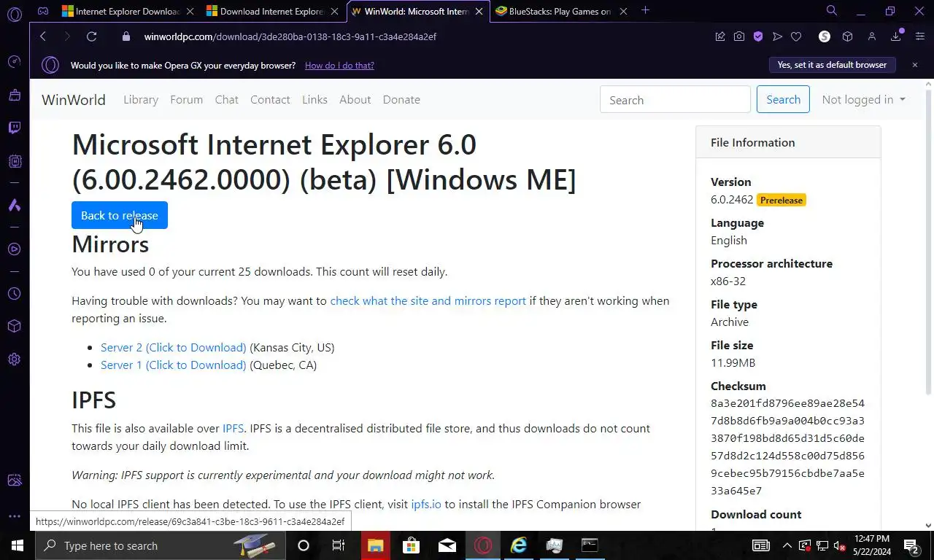
Task: Open Extensions cube icon in sidebar
Action: 14,327
